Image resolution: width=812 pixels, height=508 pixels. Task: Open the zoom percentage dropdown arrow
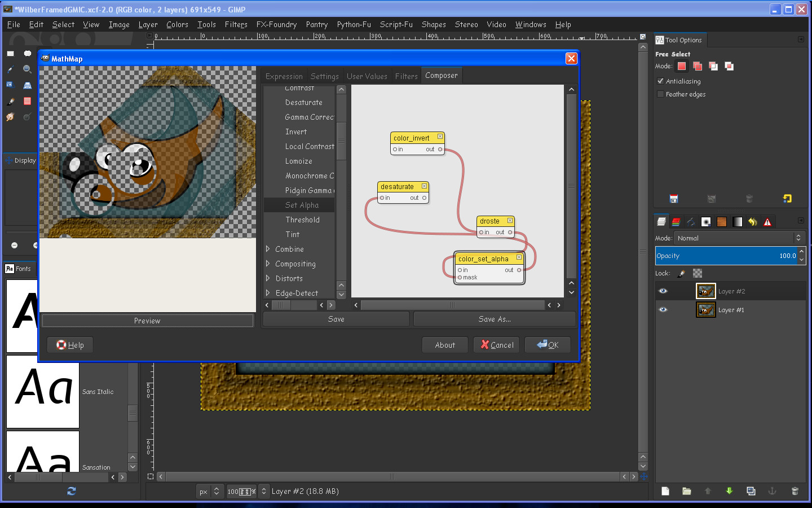[x=264, y=492]
